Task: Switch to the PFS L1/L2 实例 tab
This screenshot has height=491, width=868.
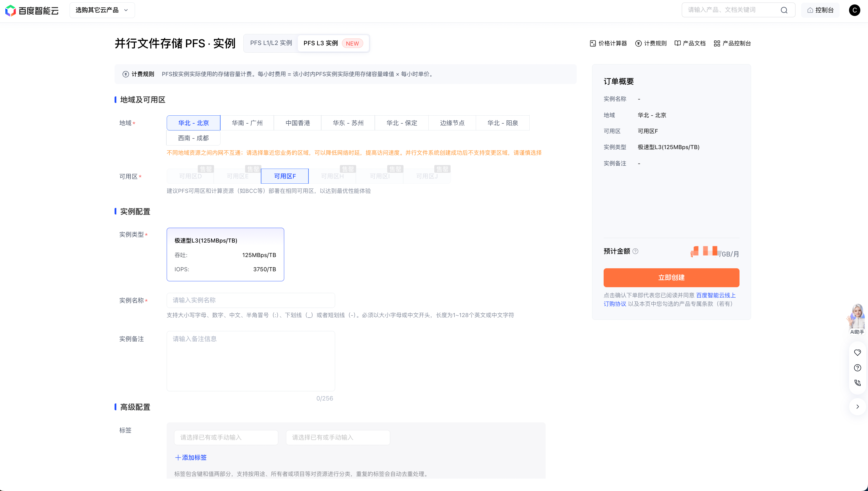Action: pyautogui.click(x=271, y=43)
